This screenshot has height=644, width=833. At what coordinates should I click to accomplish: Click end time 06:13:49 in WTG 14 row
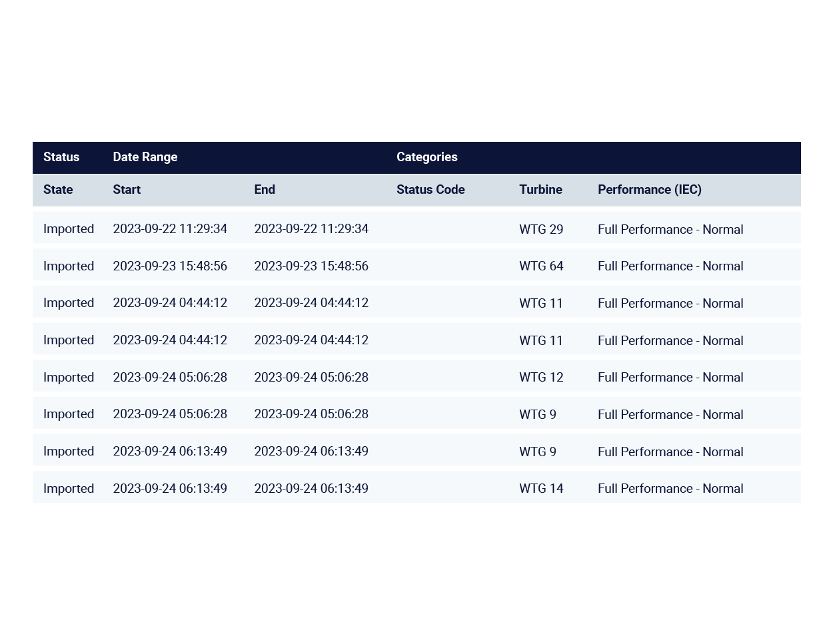tap(311, 489)
